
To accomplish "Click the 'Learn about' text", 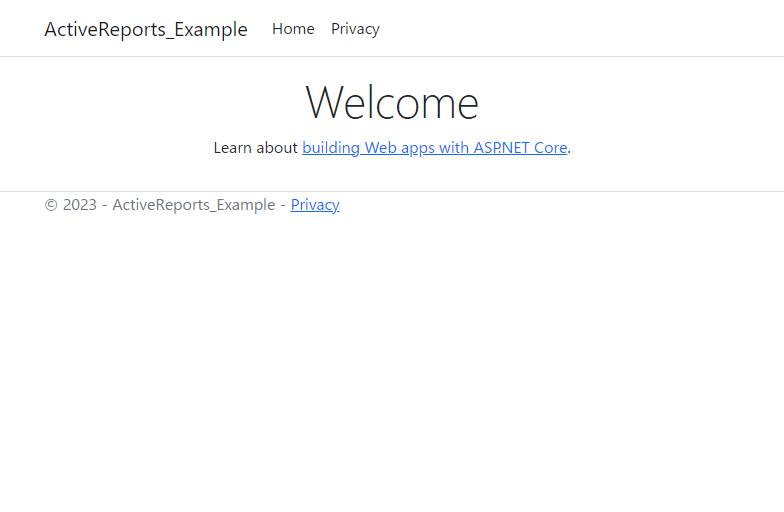I will tap(256, 148).
